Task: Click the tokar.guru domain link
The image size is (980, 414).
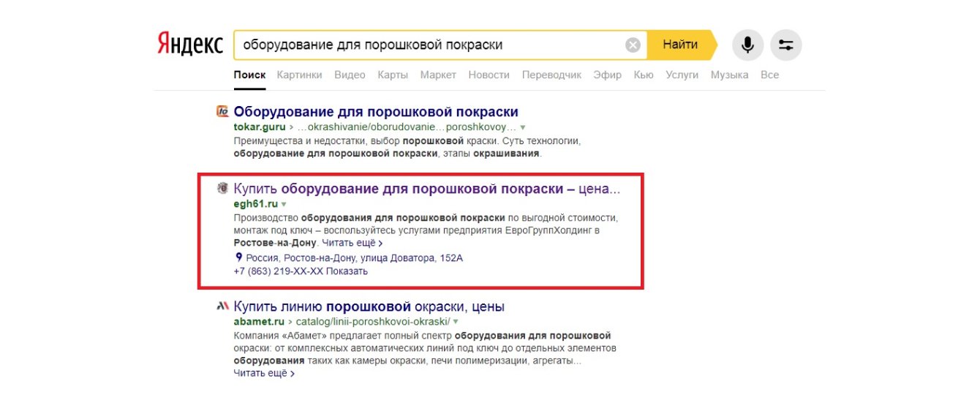Action: tap(259, 127)
